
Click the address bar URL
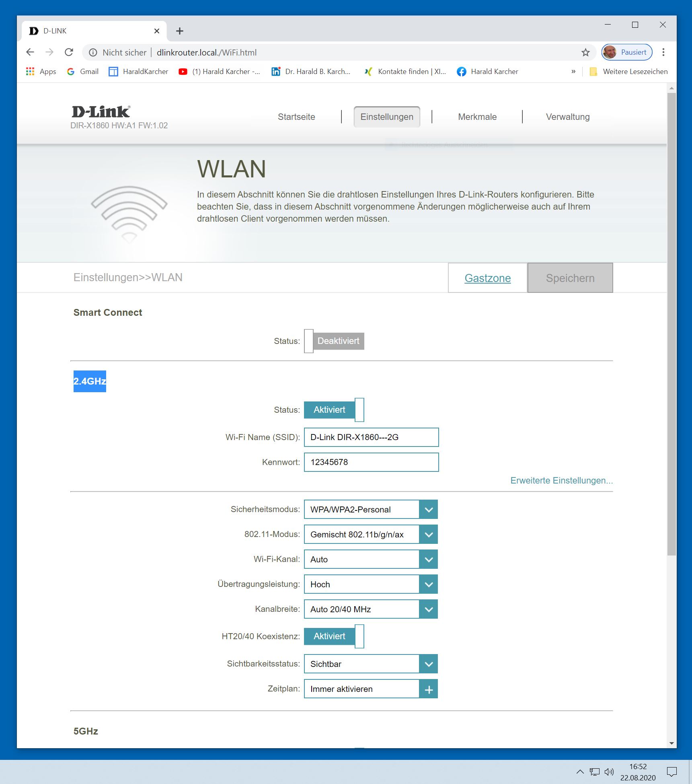(207, 53)
